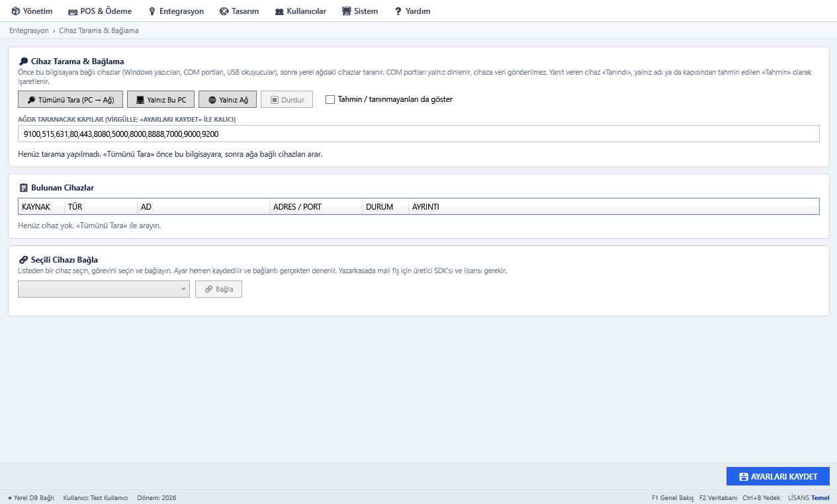Click the clipboard icon beside Bulunan Cihazlar

point(23,188)
